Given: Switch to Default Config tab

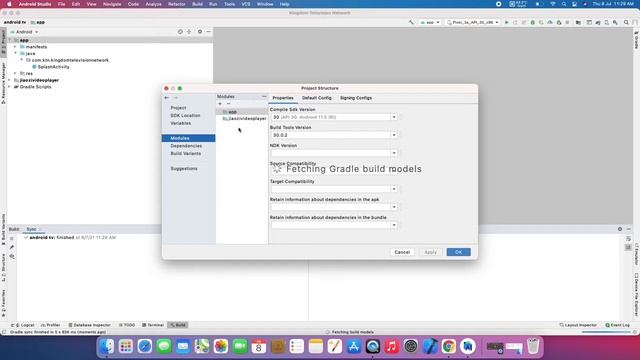Looking at the screenshot, I should point(317,98).
